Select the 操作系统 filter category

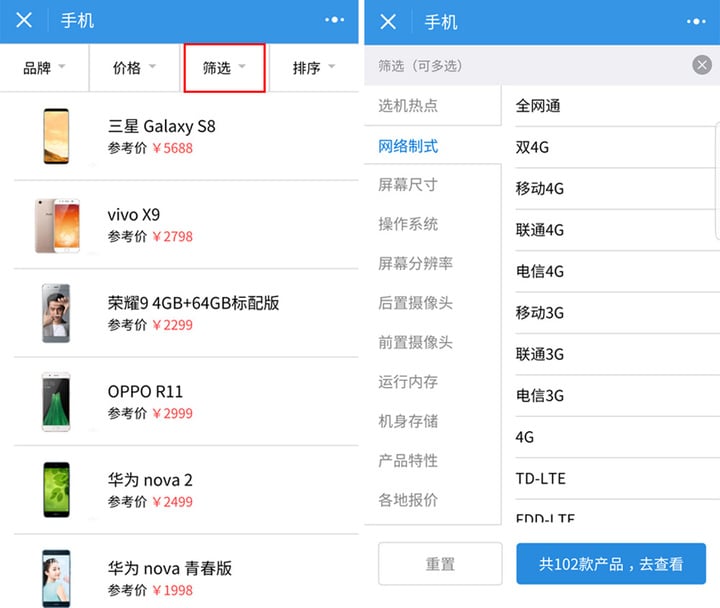(x=433, y=224)
